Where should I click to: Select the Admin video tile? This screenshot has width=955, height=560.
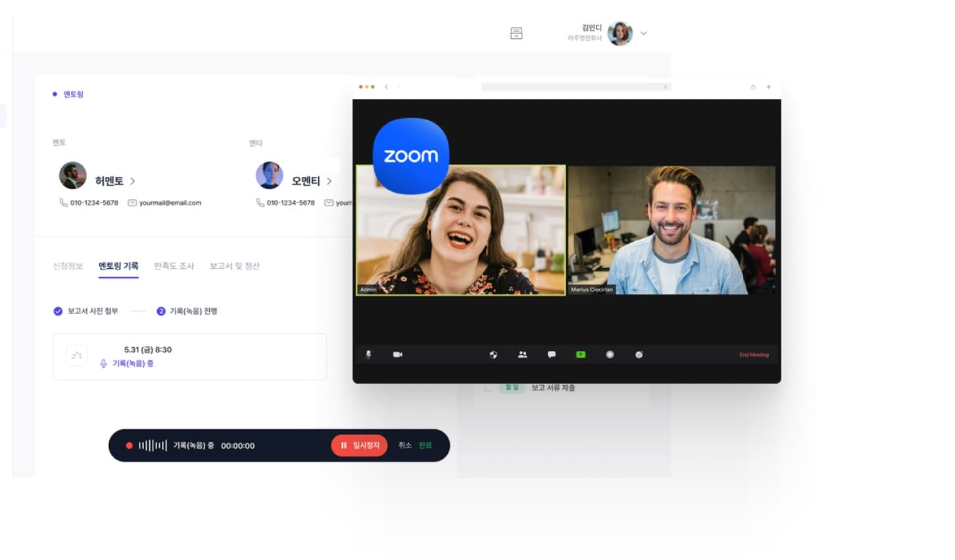(460, 230)
